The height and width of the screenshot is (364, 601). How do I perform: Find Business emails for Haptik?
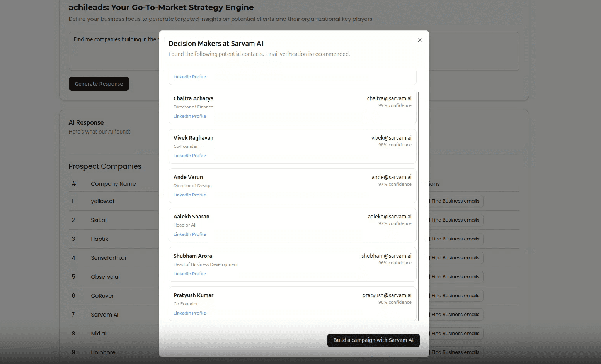coord(455,239)
